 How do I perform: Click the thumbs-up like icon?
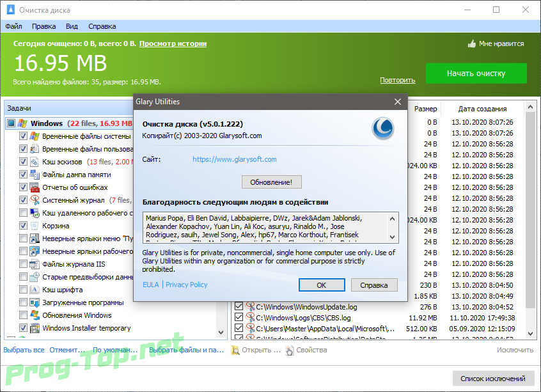(472, 43)
